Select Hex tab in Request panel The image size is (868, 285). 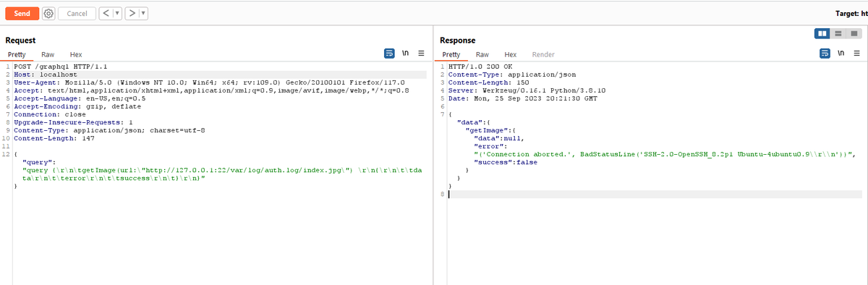pos(76,54)
